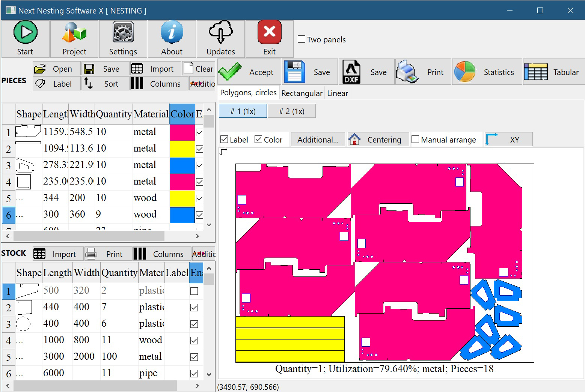Save layout as DXF file
585x392 pixels.
[x=366, y=72]
